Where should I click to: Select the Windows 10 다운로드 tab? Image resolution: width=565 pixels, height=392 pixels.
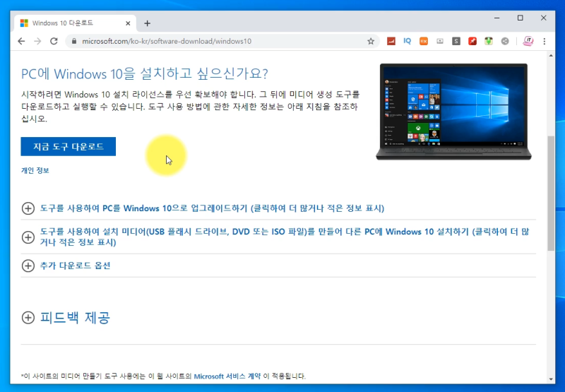[x=76, y=23]
